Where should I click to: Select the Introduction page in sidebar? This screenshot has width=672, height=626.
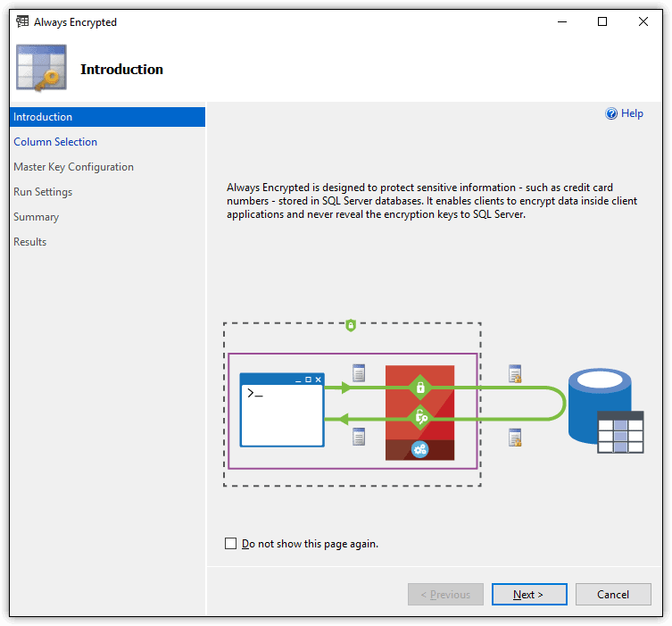point(107,117)
